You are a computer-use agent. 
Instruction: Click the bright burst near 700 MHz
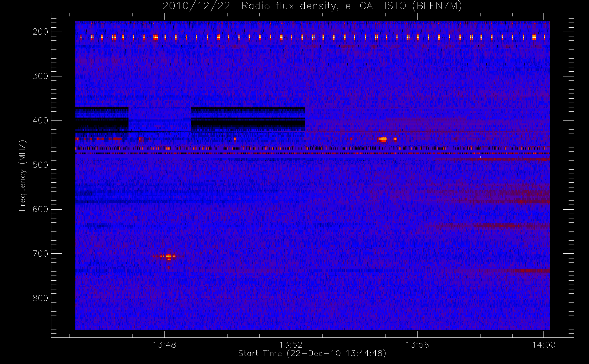pyautogui.click(x=168, y=257)
